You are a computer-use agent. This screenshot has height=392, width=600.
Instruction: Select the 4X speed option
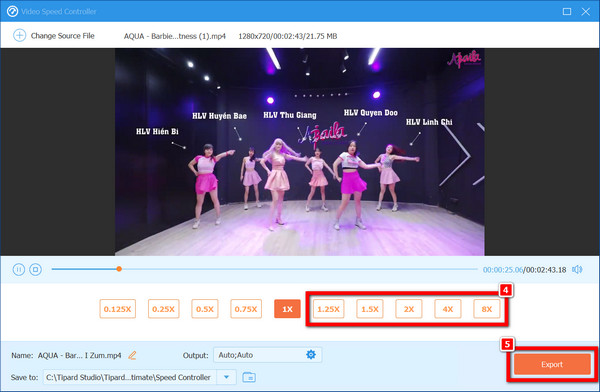pyautogui.click(x=448, y=309)
